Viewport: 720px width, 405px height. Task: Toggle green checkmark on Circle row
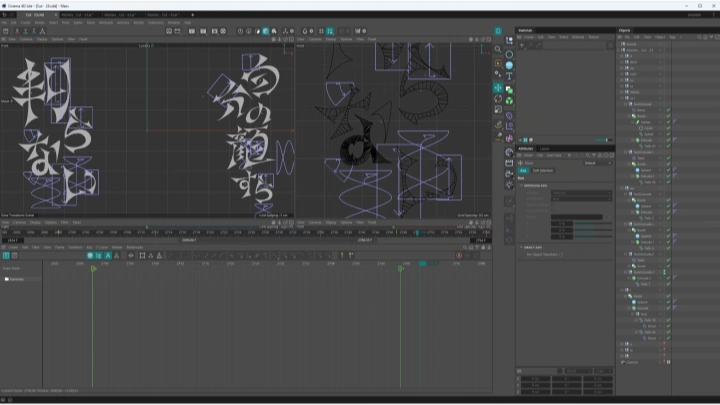click(x=668, y=128)
